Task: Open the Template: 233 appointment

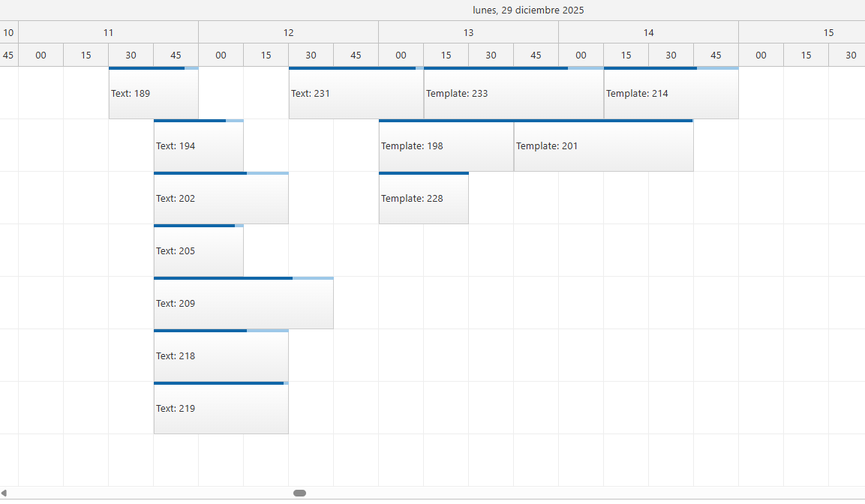Action: click(513, 94)
